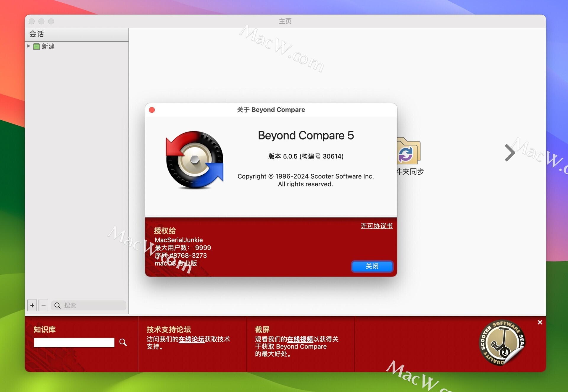
Task: Add a new session with the plus button
Action: pyautogui.click(x=32, y=305)
